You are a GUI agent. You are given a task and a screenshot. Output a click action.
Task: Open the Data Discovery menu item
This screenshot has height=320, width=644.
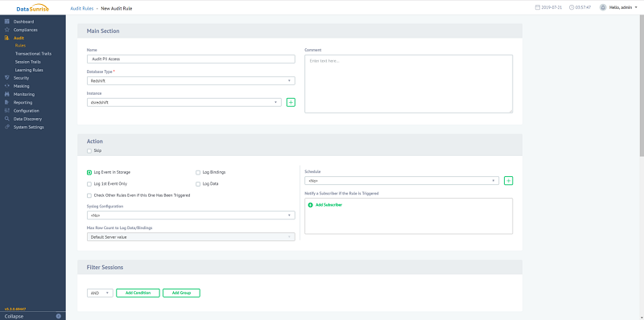click(27, 118)
